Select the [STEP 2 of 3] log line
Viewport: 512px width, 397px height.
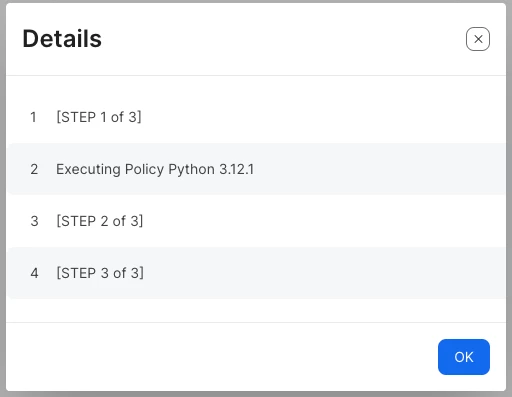[x=100, y=221]
